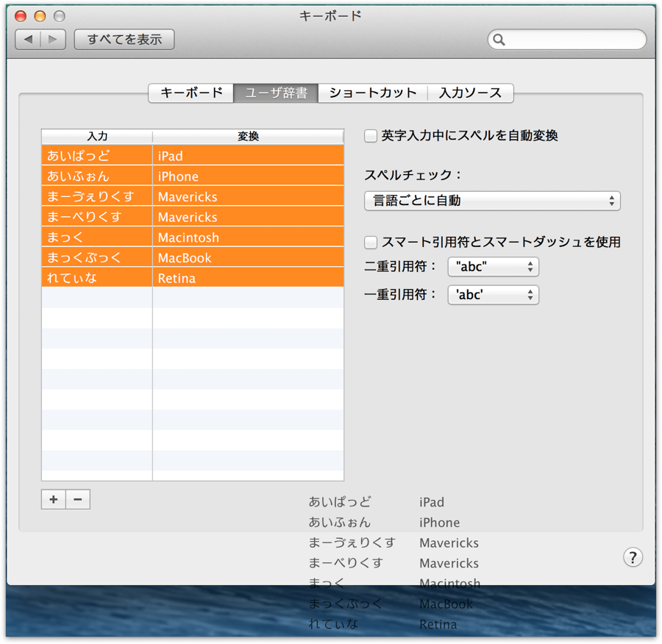The width and height of the screenshot is (662, 644).
Task: Sort by the 変換 column header
Action: (249, 136)
